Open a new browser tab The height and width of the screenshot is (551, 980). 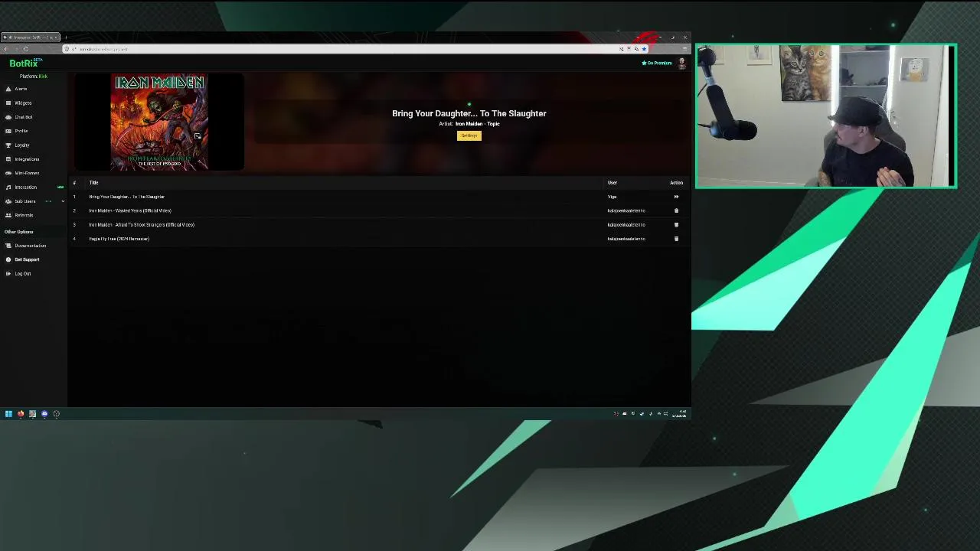click(x=66, y=37)
